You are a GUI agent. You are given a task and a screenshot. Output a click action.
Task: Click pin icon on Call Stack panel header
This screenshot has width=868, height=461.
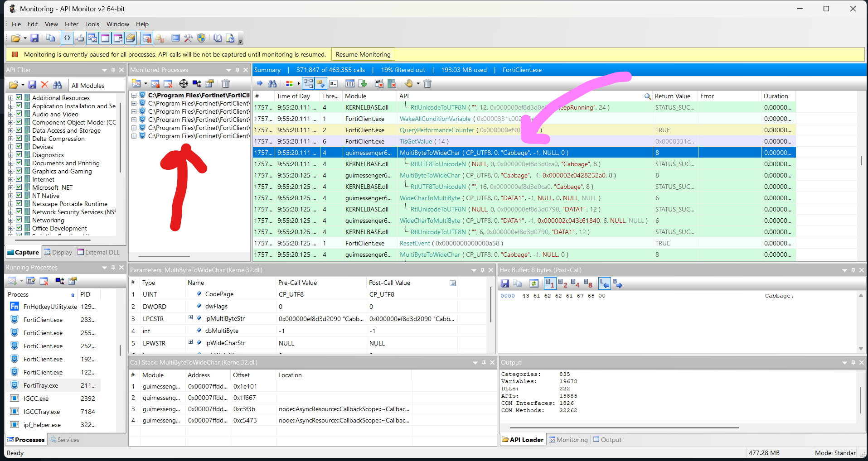[484, 363]
